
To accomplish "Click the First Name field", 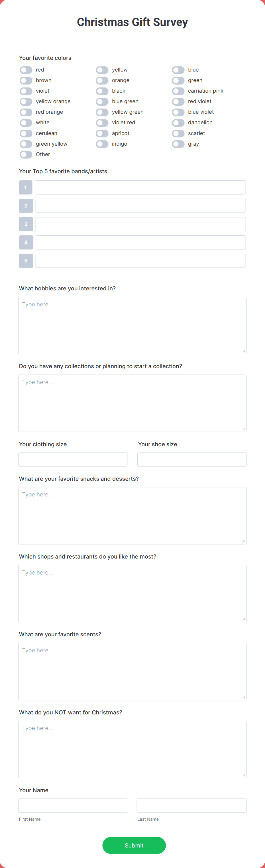I will 73,805.
